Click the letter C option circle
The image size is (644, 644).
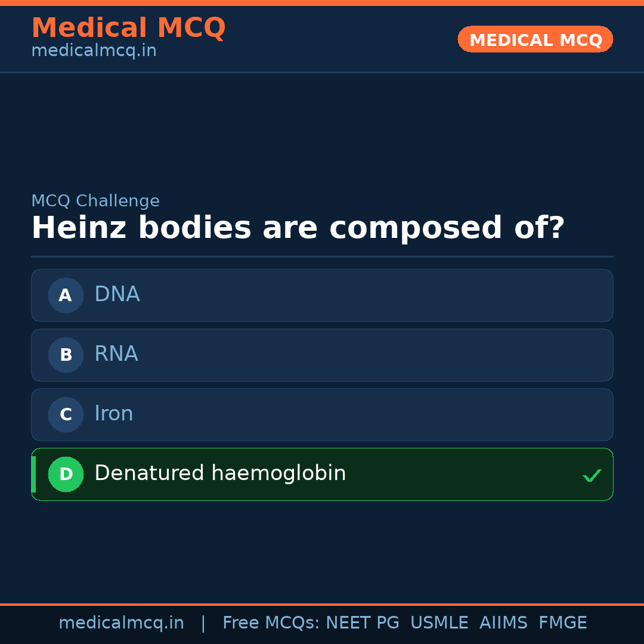coord(66,414)
